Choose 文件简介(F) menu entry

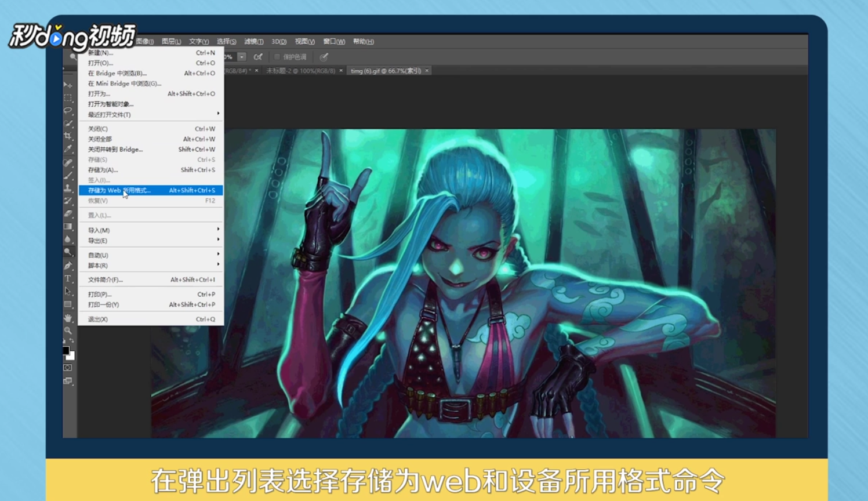151,279
